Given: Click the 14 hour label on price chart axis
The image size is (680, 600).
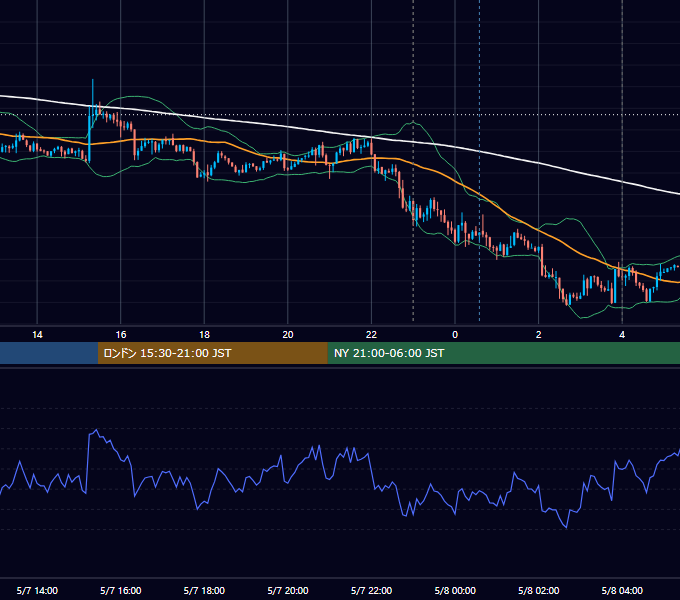Looking at the screenshot, I should tap(37, 335).
